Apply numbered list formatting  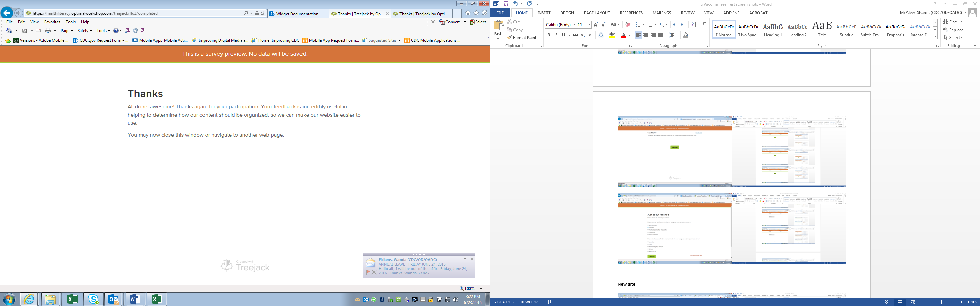(650, 25)
